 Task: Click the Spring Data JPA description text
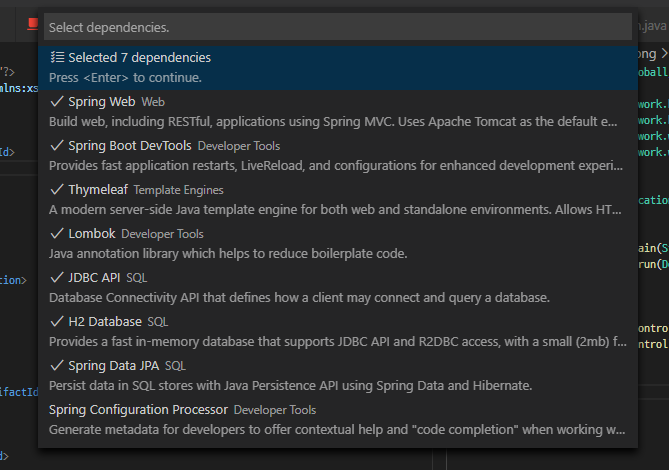point(290,385)
